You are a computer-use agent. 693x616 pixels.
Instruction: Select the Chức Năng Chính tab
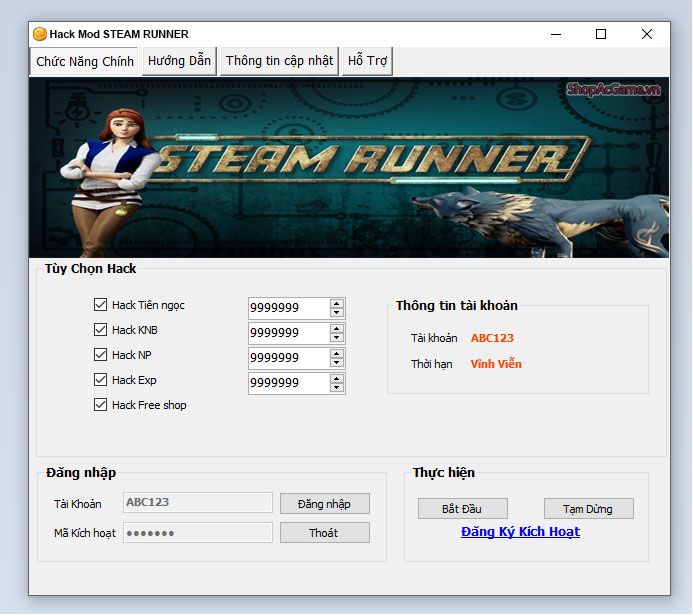click(x=84, y=61)
